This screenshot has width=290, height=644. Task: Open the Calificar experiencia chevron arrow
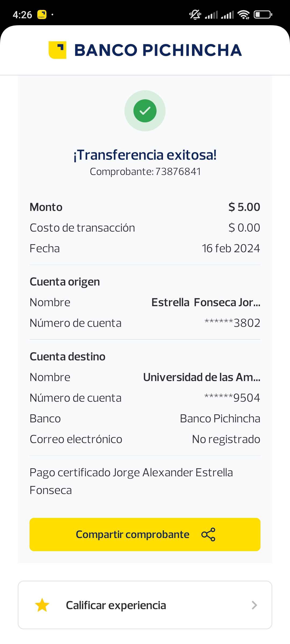click(254, 605)
